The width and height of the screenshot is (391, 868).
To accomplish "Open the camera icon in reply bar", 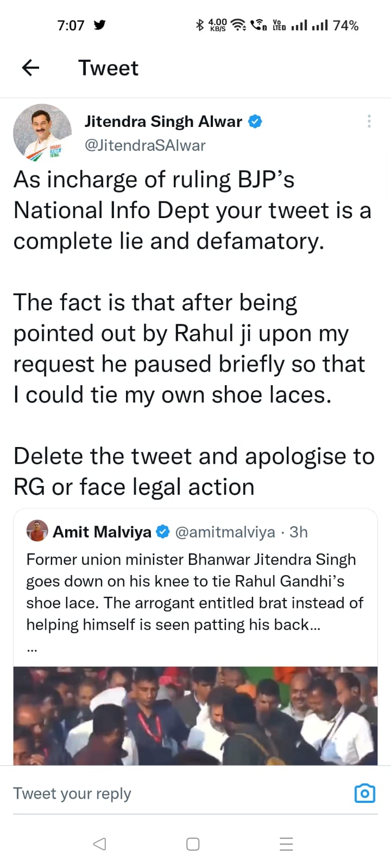I will 364,793.
